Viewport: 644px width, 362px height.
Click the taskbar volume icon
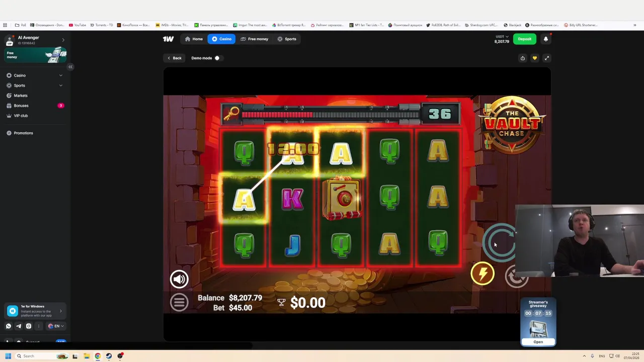coord(617,356)
